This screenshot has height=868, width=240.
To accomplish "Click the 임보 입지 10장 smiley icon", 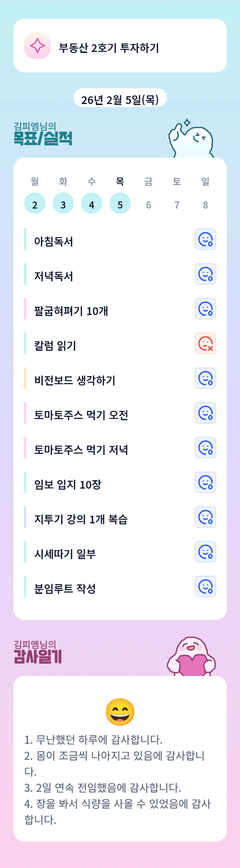I will tap(205, 482).
